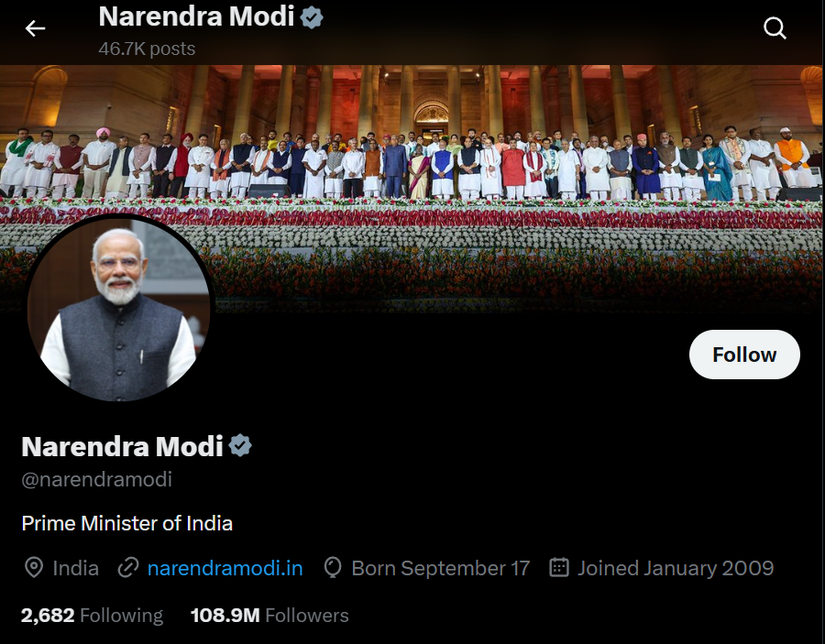This screenshot has height=644, width=825.
Task: Click the calendar icon beside Joined January 2009
Action: [x=559, y=568]
